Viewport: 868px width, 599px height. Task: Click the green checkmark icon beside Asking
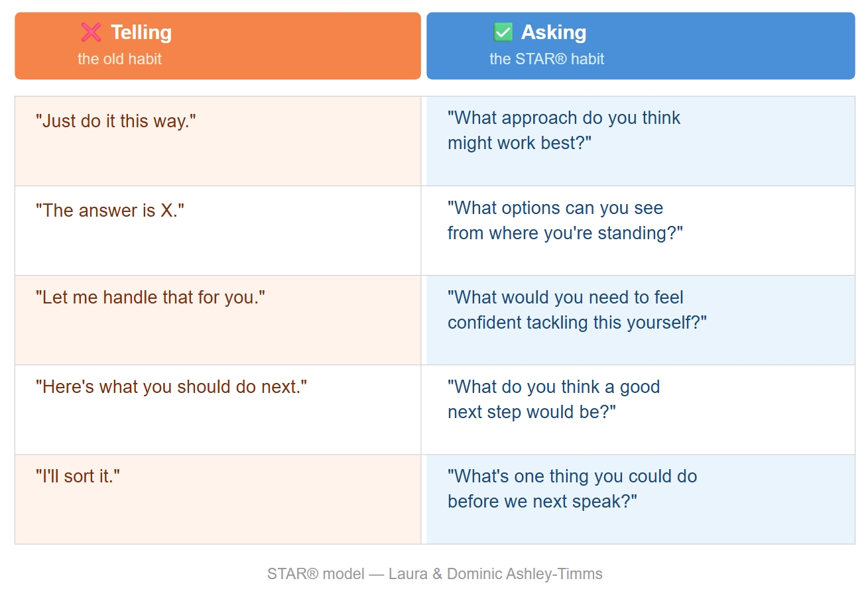503,32
